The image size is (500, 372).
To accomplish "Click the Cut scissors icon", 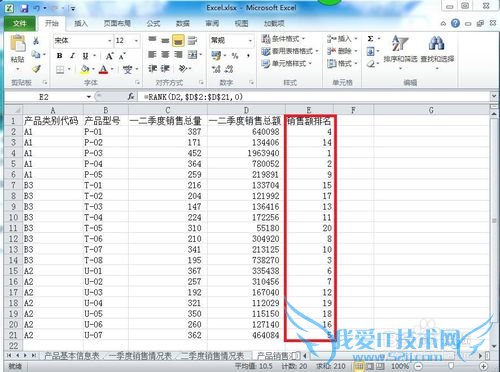I will pos(36,41).
